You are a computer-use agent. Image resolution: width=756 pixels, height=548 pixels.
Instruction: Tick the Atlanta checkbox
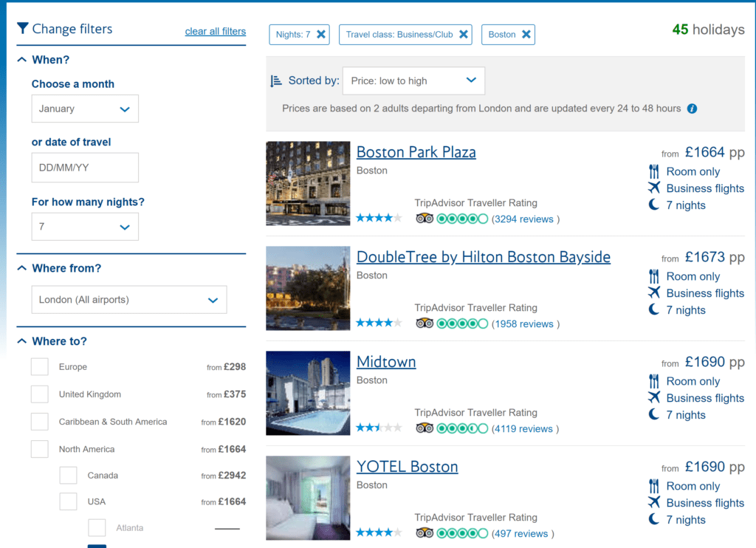tap(97, 528)
